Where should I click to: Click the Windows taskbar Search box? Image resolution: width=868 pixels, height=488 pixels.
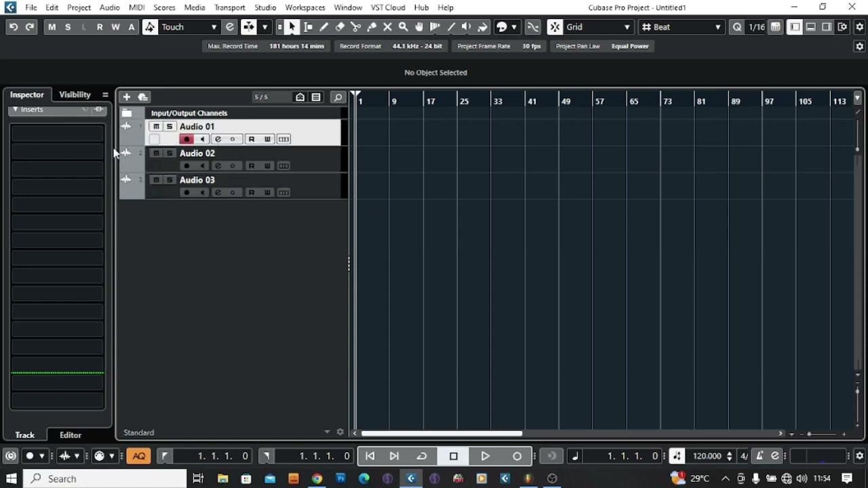[105, 479]
